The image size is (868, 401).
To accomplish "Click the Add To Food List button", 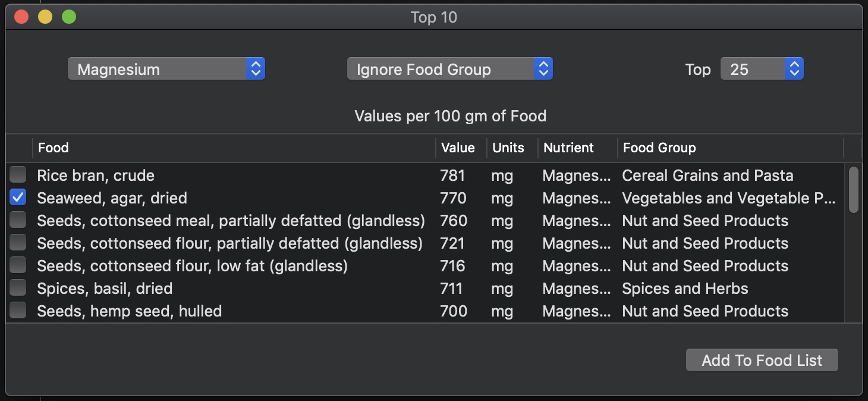I will [x=762, y=360].
